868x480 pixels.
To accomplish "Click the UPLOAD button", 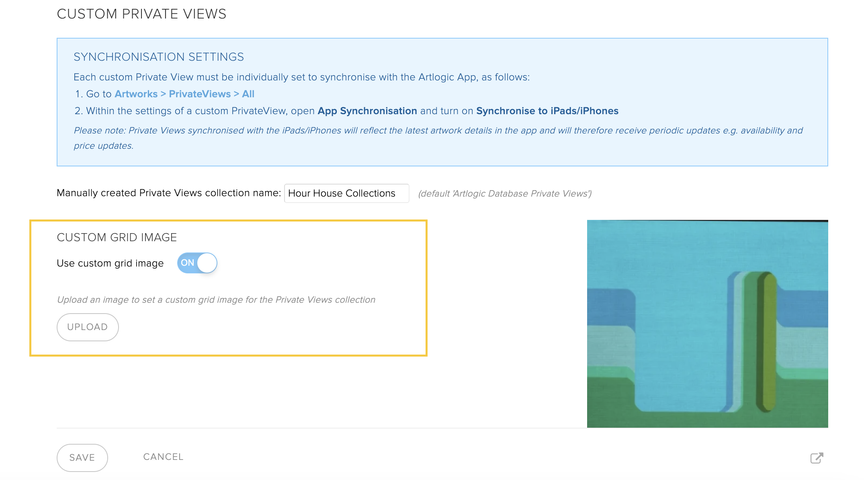I will pos(88,327).
